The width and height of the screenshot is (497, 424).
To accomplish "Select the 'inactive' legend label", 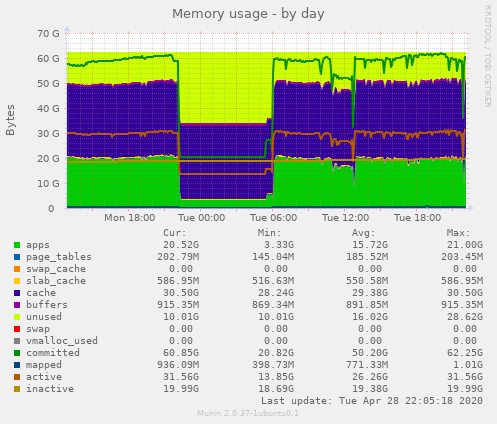I will click(x=50, y=389).
